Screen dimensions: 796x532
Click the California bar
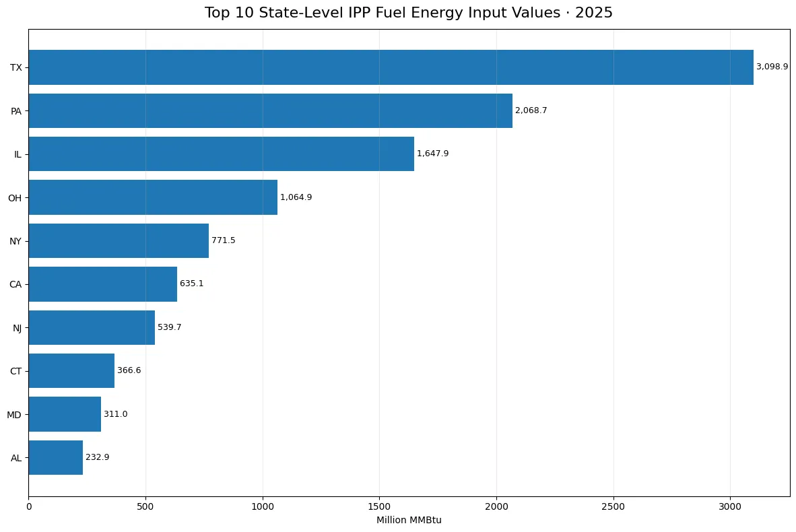click(x=103, y=284)
